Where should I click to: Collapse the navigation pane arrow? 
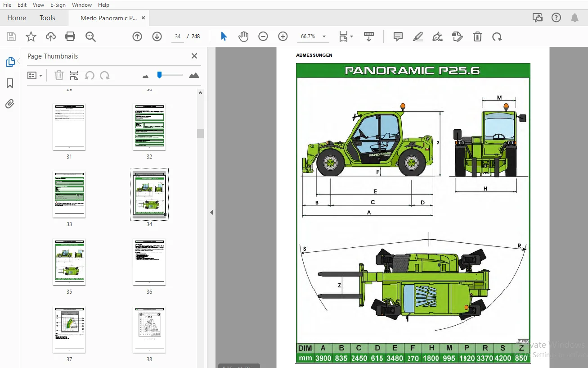point(211,212)
